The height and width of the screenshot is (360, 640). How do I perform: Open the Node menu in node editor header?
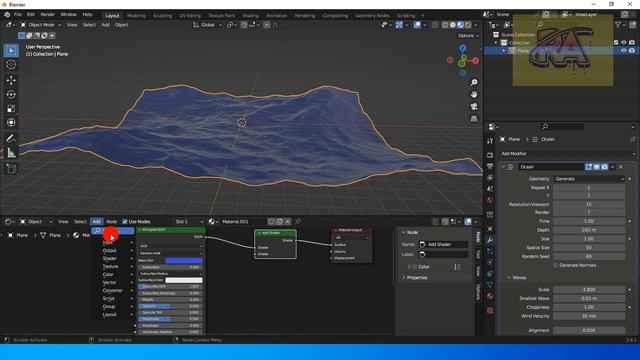coord(111,222)
